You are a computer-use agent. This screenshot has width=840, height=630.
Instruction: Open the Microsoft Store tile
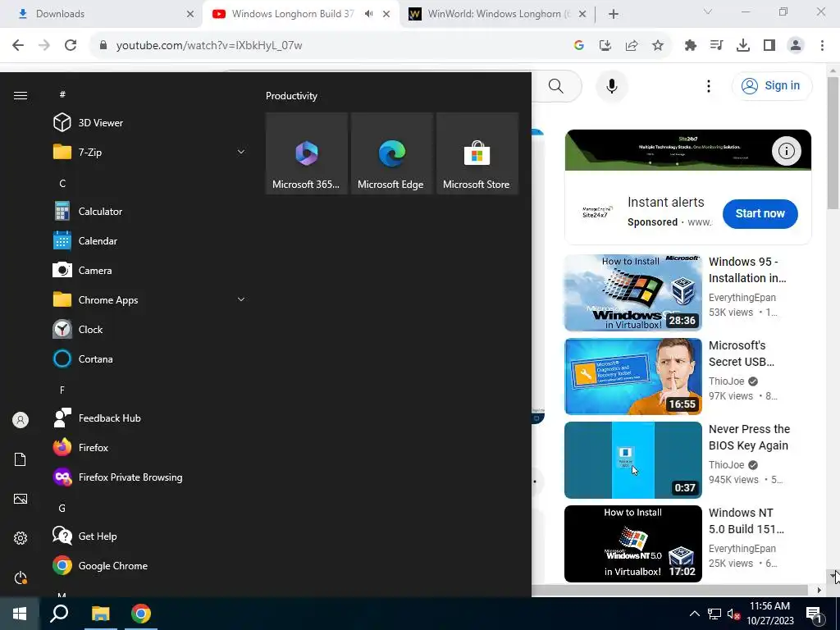click(477, 153)
